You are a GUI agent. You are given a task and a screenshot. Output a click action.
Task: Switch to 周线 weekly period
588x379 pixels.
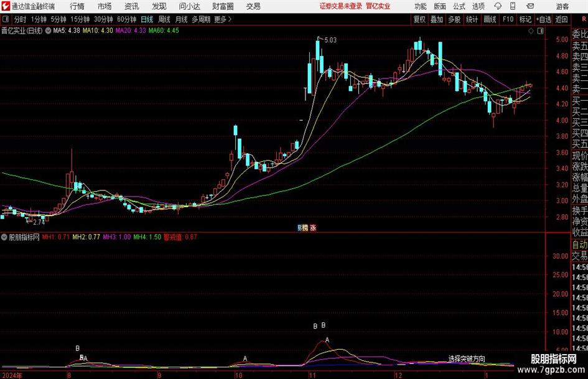(x=164, y=19)
